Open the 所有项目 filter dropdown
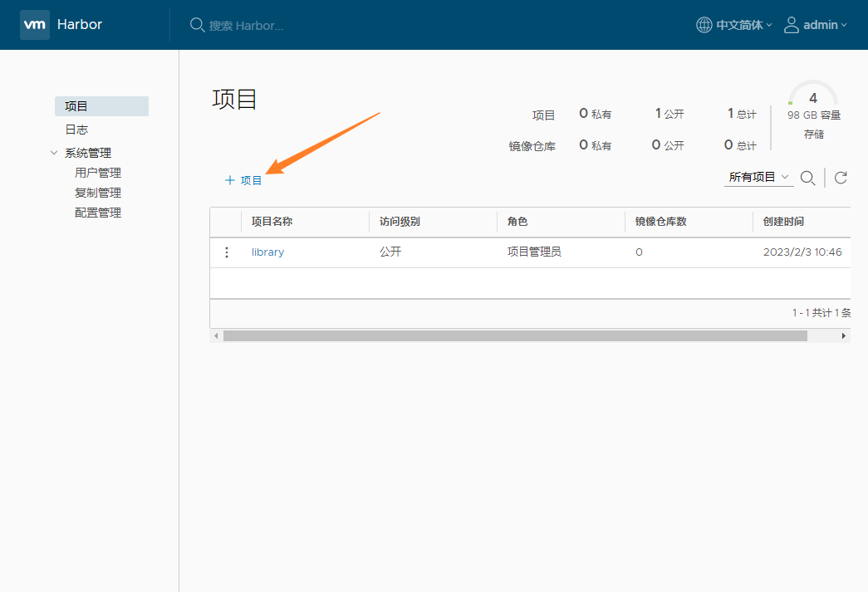 (x=758, y=177)
